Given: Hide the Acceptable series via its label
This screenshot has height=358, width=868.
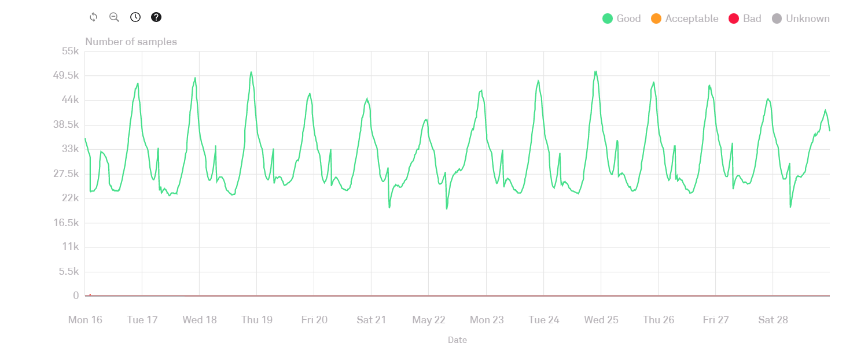Looking at the screenshot, I should [x=692, y=19].
